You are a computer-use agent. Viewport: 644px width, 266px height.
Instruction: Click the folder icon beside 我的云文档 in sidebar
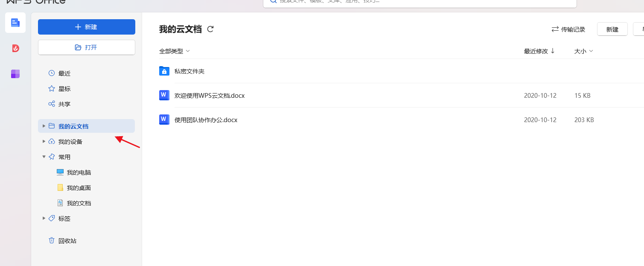(52, 126)
